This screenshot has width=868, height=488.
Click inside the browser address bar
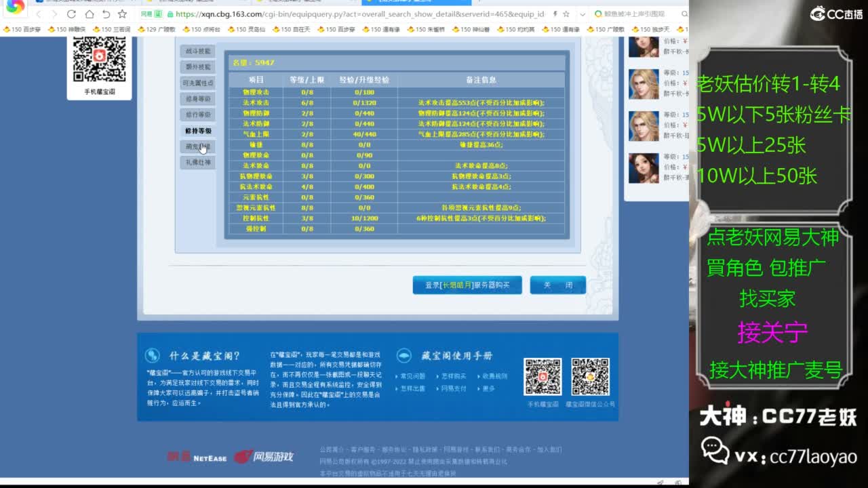click(339, 14)
